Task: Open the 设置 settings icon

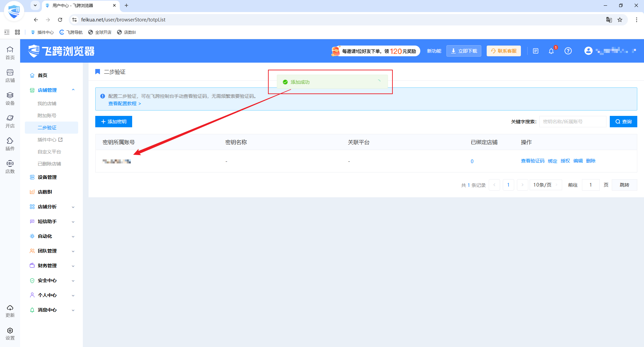Action: click(x=10, y=334)
